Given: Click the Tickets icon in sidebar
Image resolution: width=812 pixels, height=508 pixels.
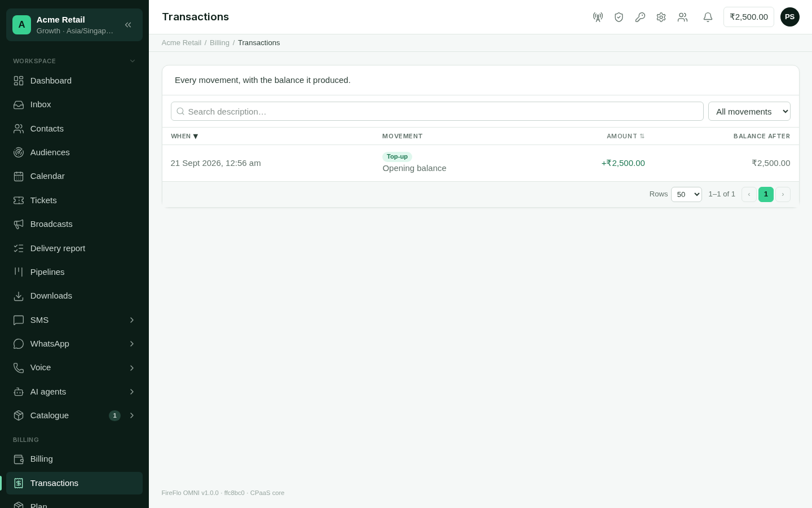Looking at the screenshot, I should point(19,200).
